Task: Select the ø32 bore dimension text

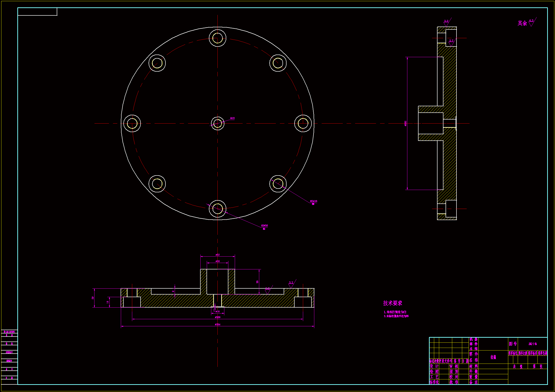Action: tap(217, 261)
